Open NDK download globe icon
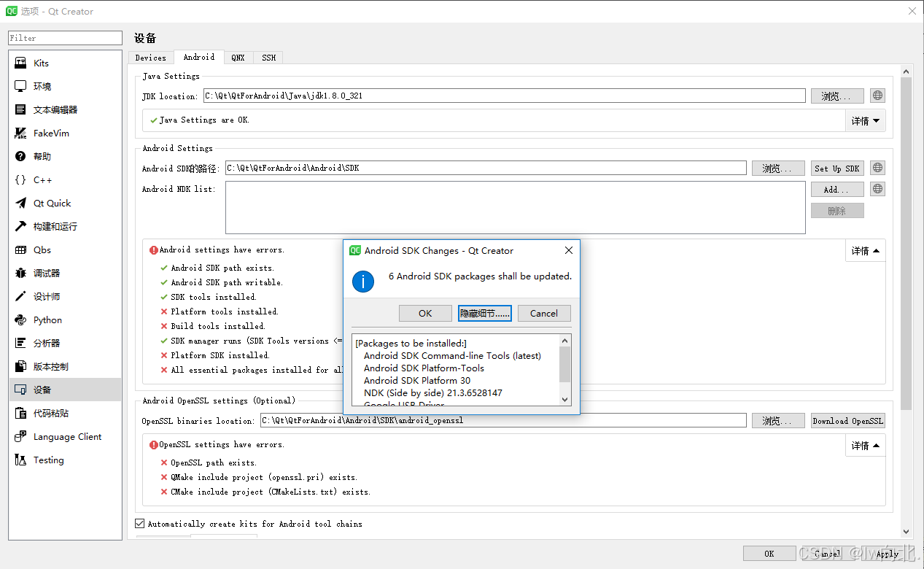The height and width of the screenshot is (569, 924). tap(878, 189)
